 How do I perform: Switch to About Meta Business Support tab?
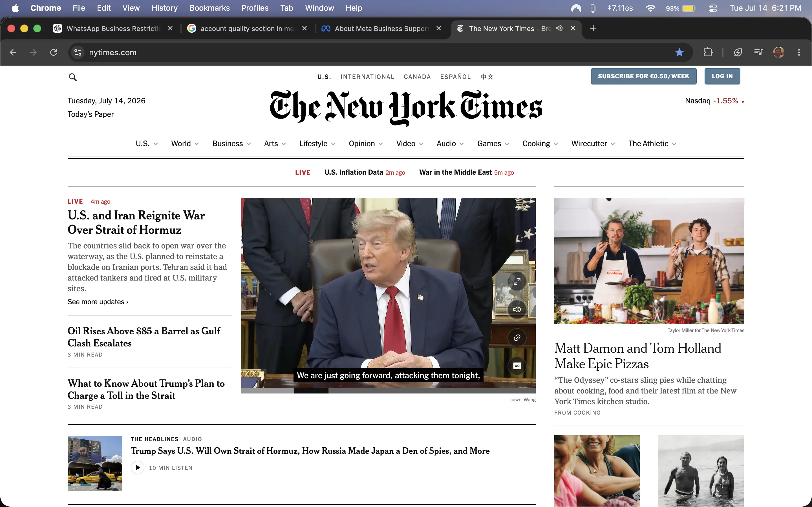click(x=381, y=28)
